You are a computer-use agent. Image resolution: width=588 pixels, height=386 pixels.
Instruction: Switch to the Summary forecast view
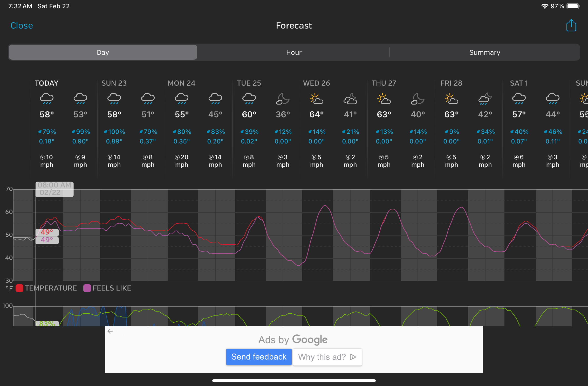pyautogui.click(x=484, y=52)
